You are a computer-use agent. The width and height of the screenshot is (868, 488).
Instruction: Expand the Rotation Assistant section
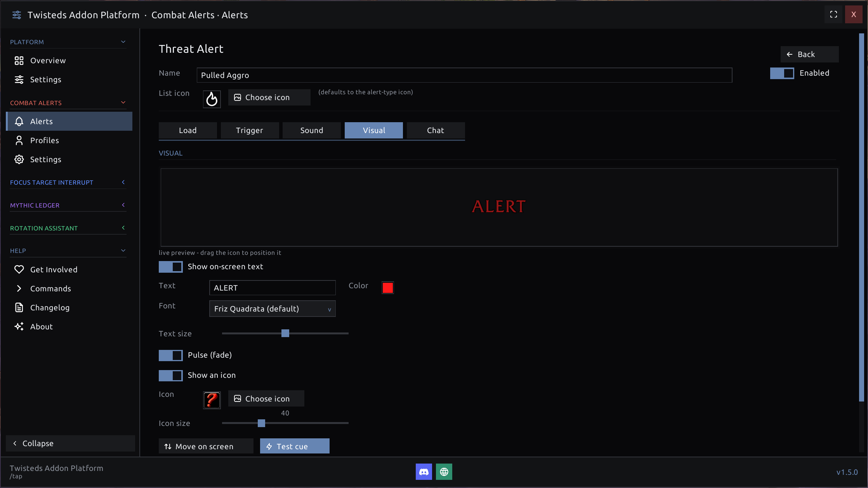pyautogui.click(x=123, y=228)
